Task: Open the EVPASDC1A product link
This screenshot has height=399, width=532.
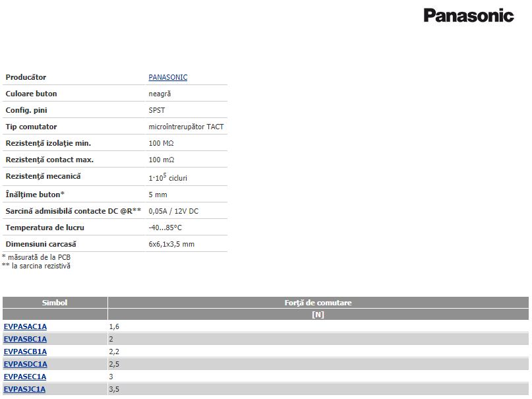Action: [x=26, y=365]
